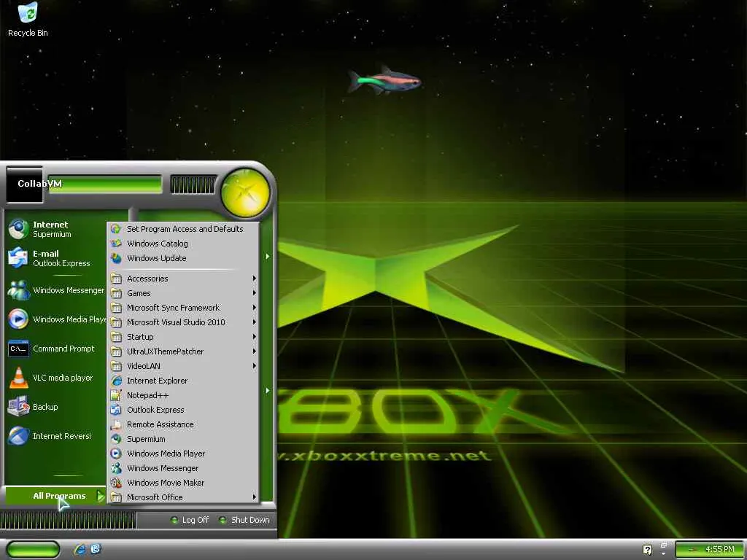Launch Windows Update from programs list
Screen dimensions: 747x560
183,258
